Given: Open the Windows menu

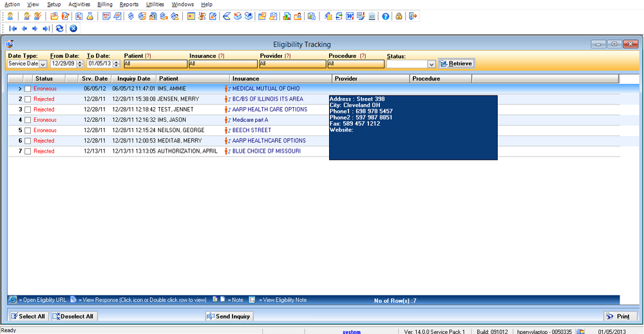Looking at the screenshot, I should (183, 5).
